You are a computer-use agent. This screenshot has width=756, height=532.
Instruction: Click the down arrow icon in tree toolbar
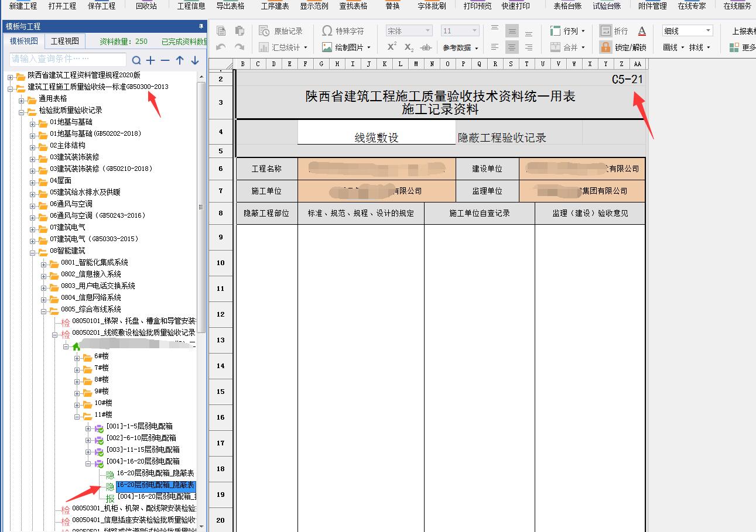tap(195, 60)
